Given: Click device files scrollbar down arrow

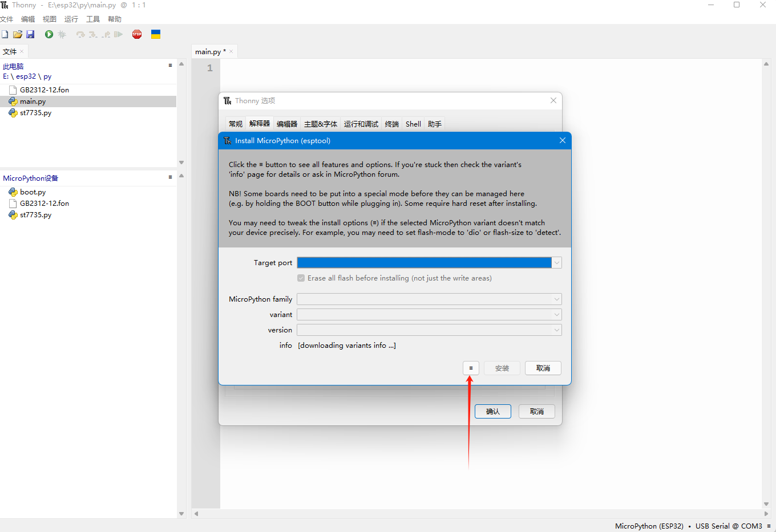Looking at the screenshot, I should [x=181, y=513].
